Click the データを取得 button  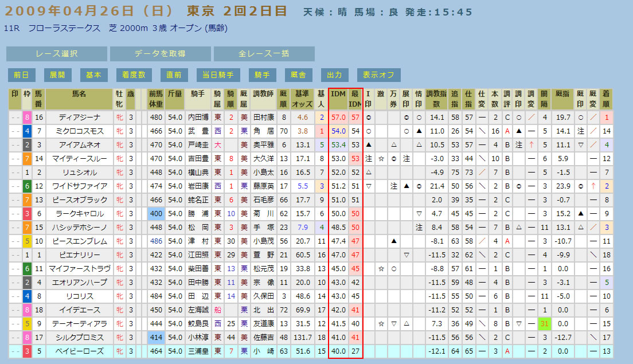(161, 54)
